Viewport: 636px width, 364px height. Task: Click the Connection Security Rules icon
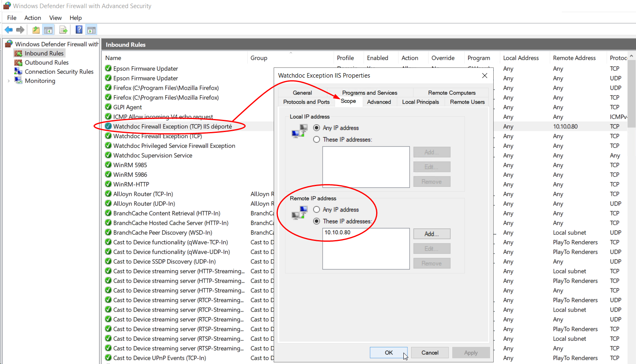(x=18, y=71)
